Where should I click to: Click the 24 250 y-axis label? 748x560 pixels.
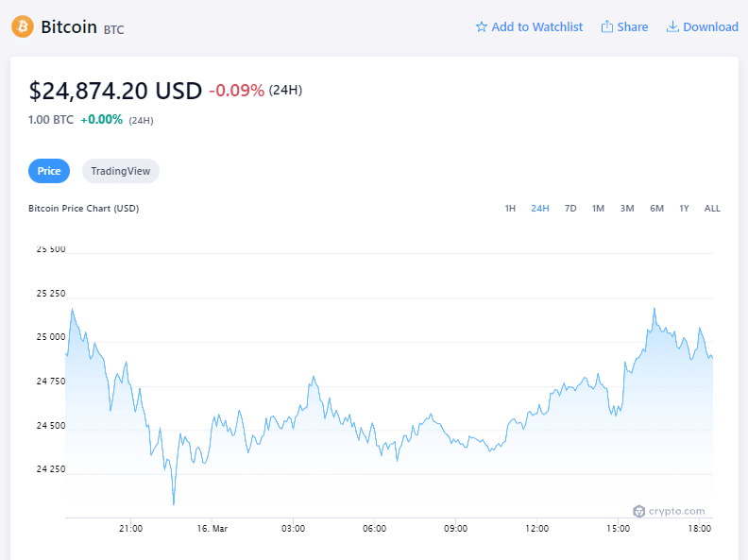(x=51, y=469)
